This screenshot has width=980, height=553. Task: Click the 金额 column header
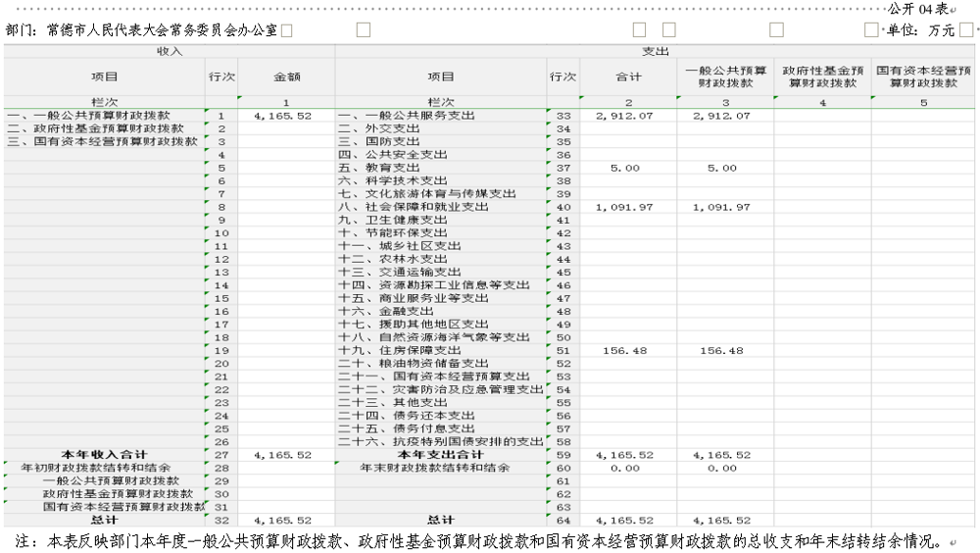[x=287, y=76]
